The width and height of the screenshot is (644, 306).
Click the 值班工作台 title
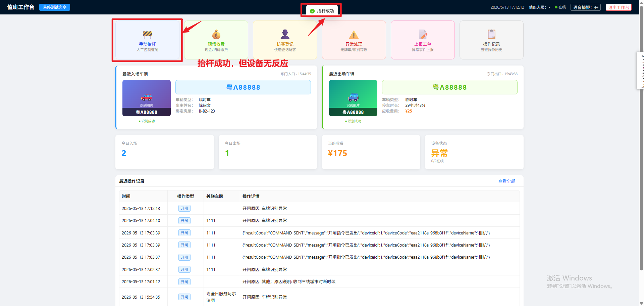click(21, 7)
